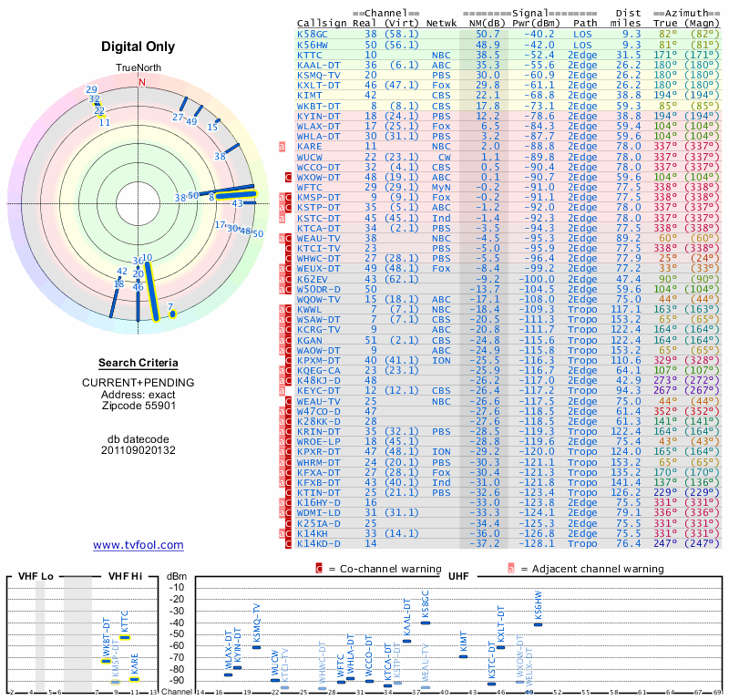Screen dimensions: 729x700
Task: Click the KSMQ-TV signal bar in UHF chart
Action: point(256,647)
